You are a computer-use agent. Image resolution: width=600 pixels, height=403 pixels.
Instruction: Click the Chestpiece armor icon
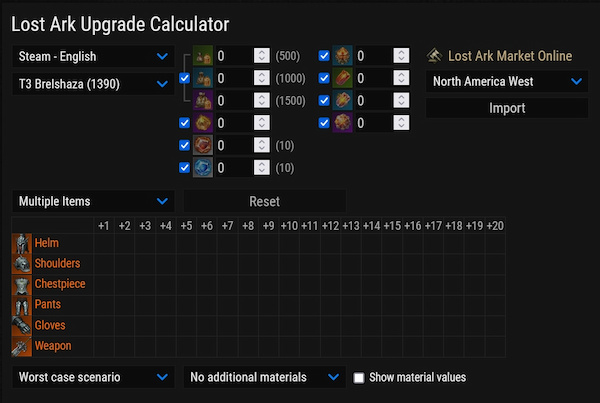pyautogui.click(x=22, y=284)
